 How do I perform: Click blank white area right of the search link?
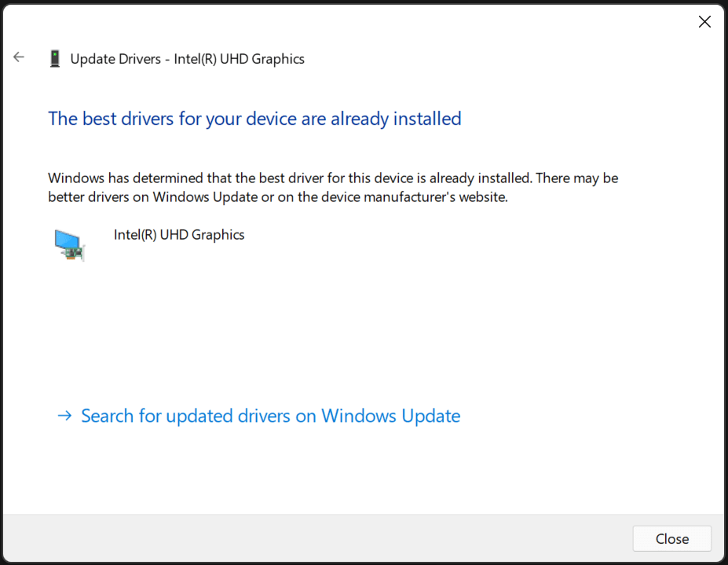pos(589,416)
